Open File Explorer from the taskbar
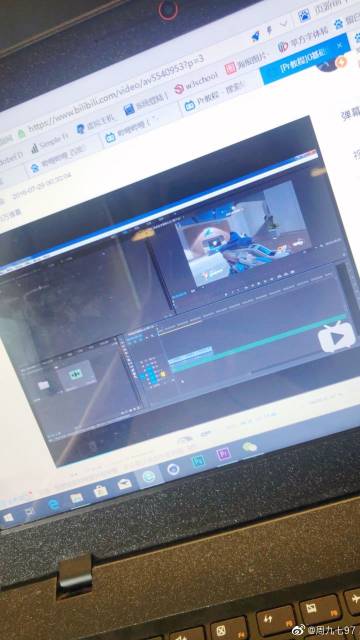 pyautogui.click(x=76, y=498)
